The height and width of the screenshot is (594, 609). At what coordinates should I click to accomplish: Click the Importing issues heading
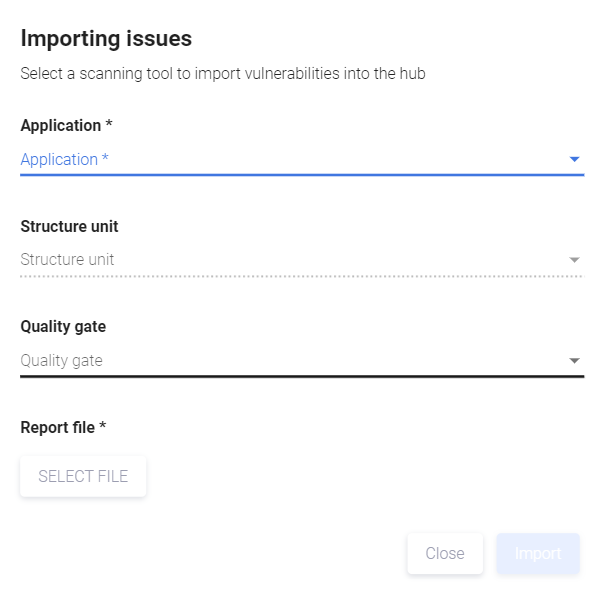(x=106, y=39)
